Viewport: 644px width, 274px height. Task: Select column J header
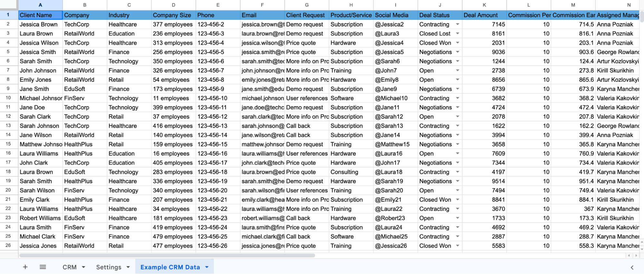pyautogui.click(x=440, y=5)
